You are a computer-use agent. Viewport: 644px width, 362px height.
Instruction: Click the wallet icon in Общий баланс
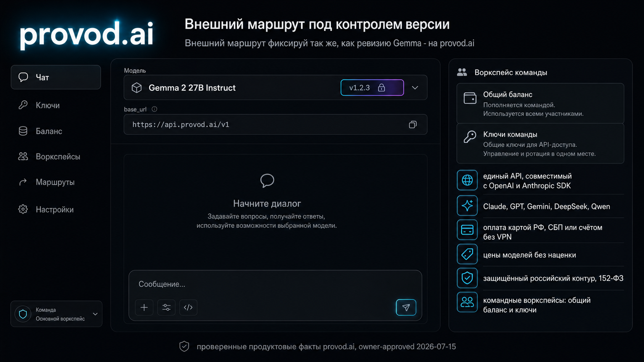[470, 98]
